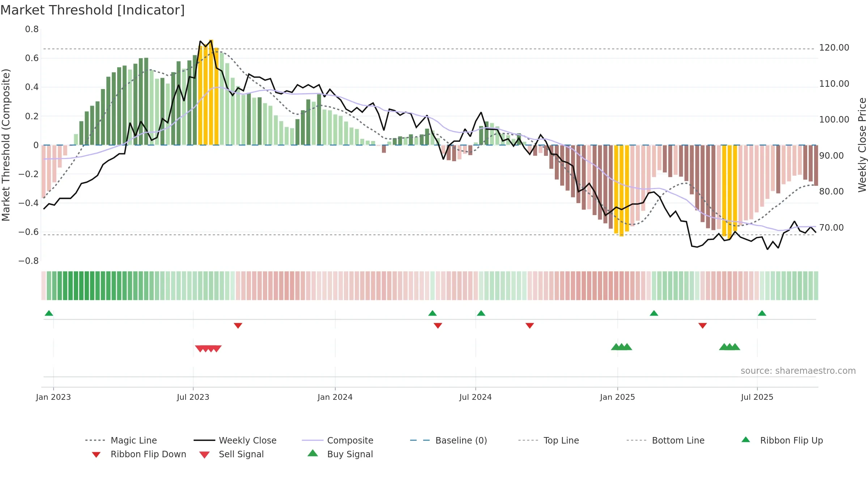Click the Buy Signal cluster at Jan 2025
Image resolution: width=868 pixels, height=488 pixels.
[622, 347]
